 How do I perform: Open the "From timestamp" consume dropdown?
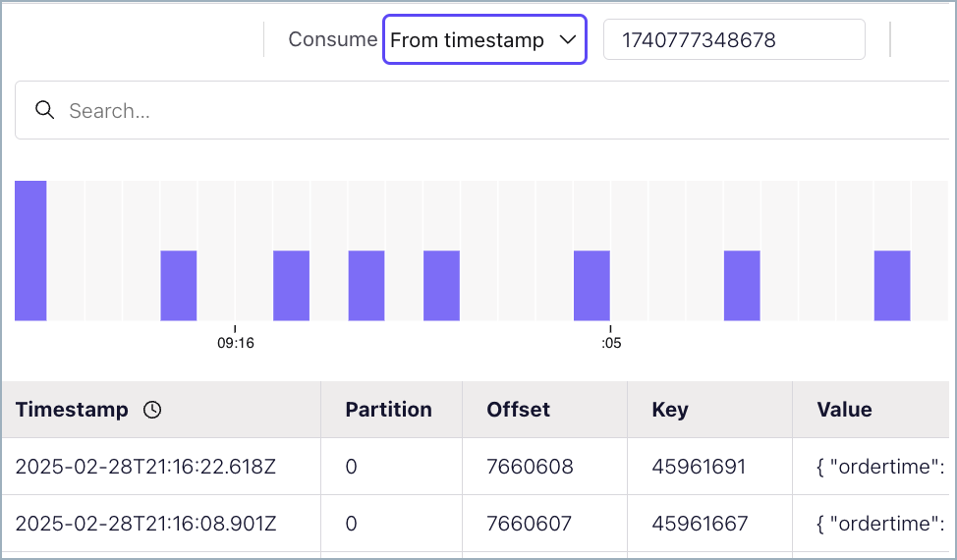(483, 40)
